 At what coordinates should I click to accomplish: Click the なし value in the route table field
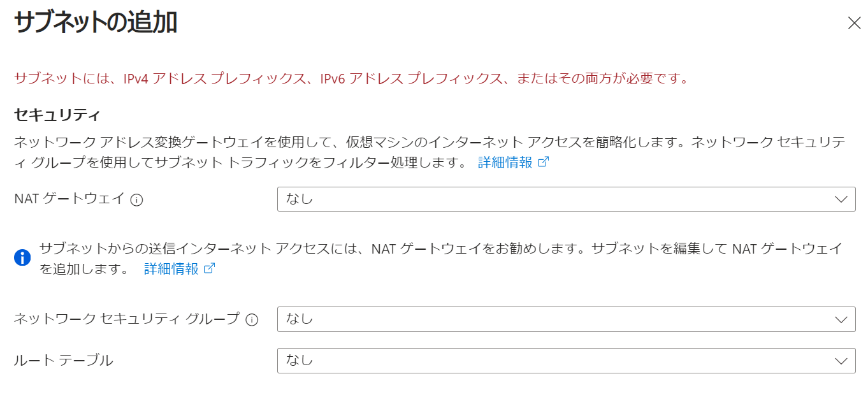tap(300, 361)
